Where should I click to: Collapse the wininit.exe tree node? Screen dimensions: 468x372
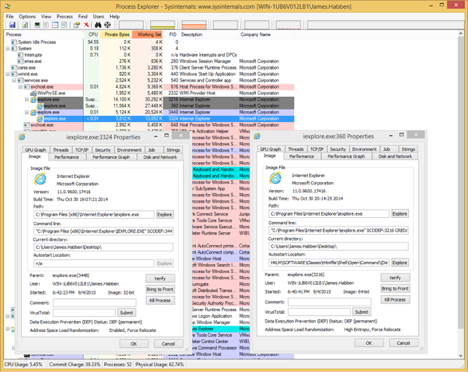click(8, 74)
